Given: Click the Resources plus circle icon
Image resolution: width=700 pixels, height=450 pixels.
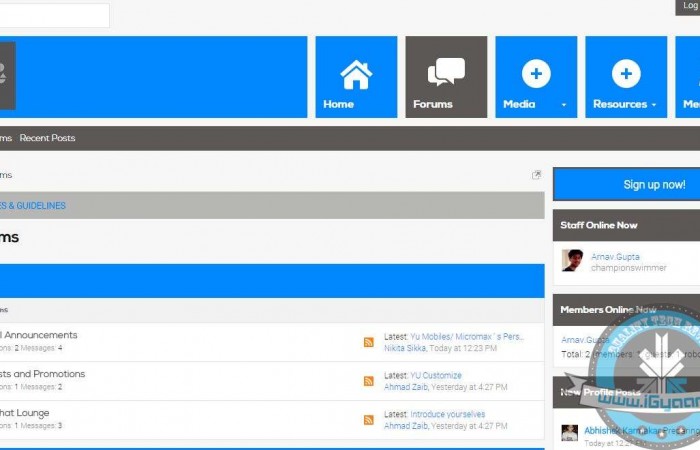Looking at the screenshot, I should point(626,73).
